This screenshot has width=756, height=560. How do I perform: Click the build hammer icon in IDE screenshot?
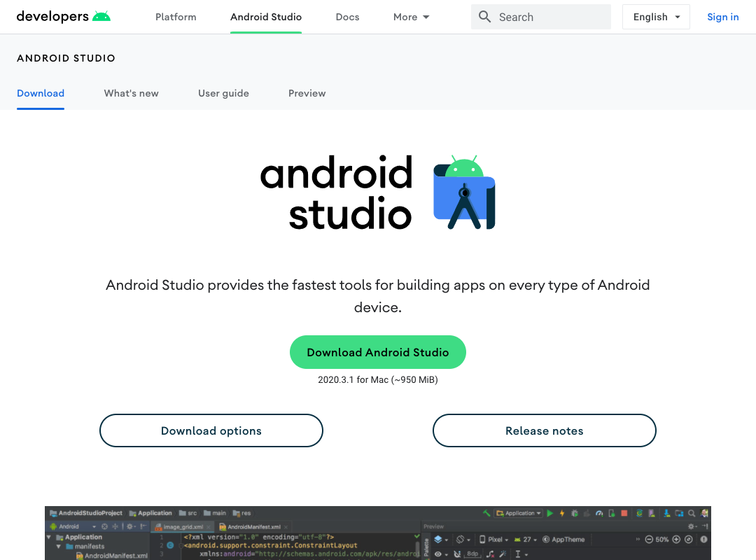[x=486, y=513]
